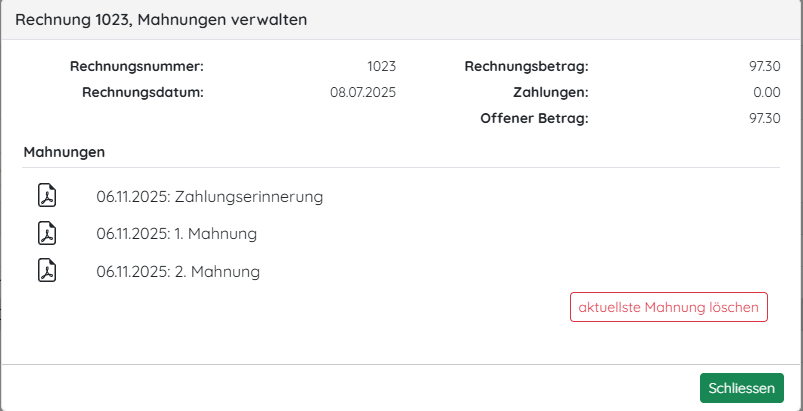The image size is (803, 411).
Task: Click the Rechnungsdatum label
Action: tap(141, 93)
